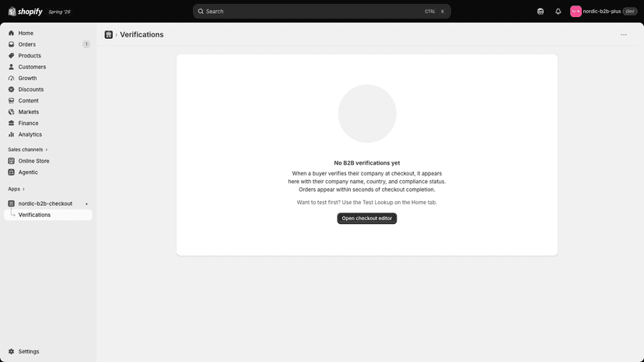
Task: Click the app icon in breadcrumb
Action: coord(108,35)
